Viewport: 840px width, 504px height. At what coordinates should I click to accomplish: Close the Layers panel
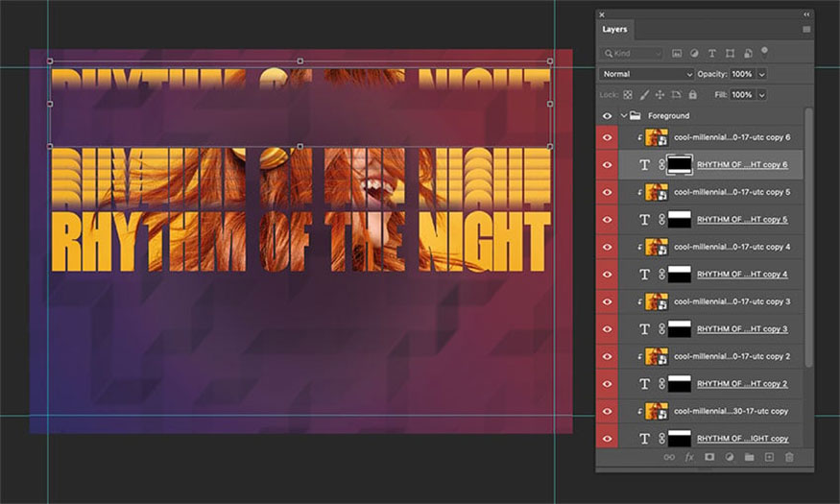(602, 15)
